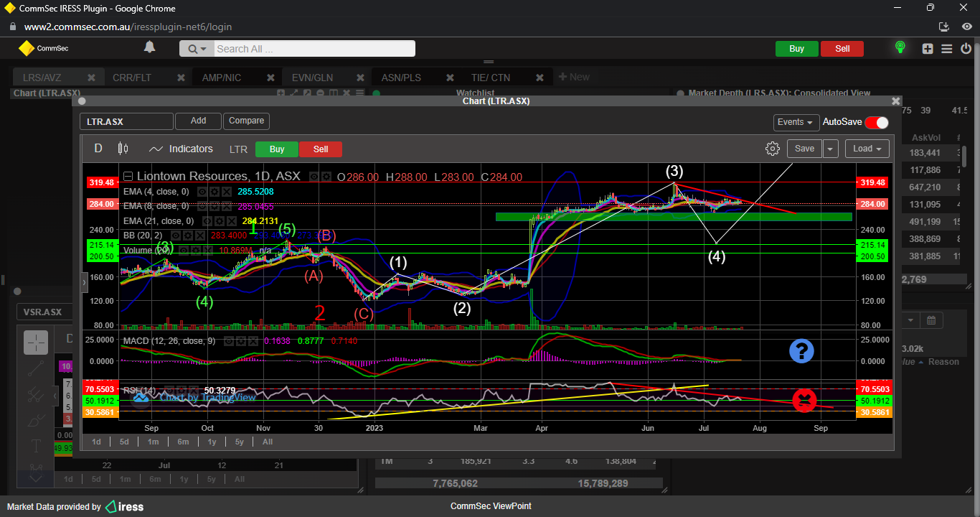Remove the EMA (21) indicator
Image resolution: width=980 pixels, height=517 pixels.
click(230, 221)
